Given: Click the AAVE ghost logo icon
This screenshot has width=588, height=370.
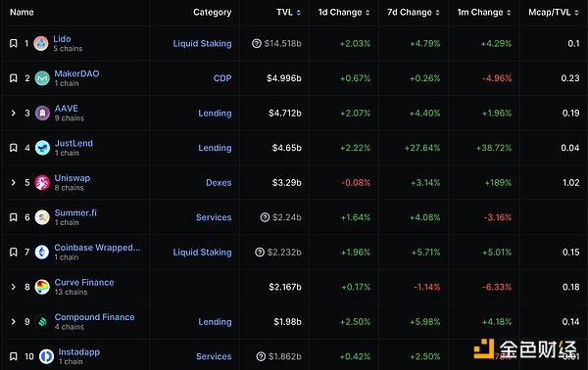Looking at the screenshot, I should pos(42,114).
